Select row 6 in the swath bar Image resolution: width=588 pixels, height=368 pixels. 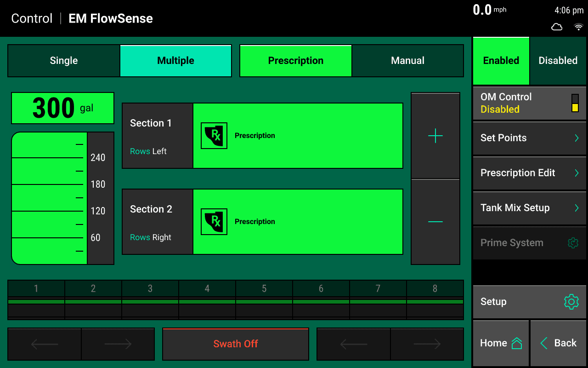321,300
